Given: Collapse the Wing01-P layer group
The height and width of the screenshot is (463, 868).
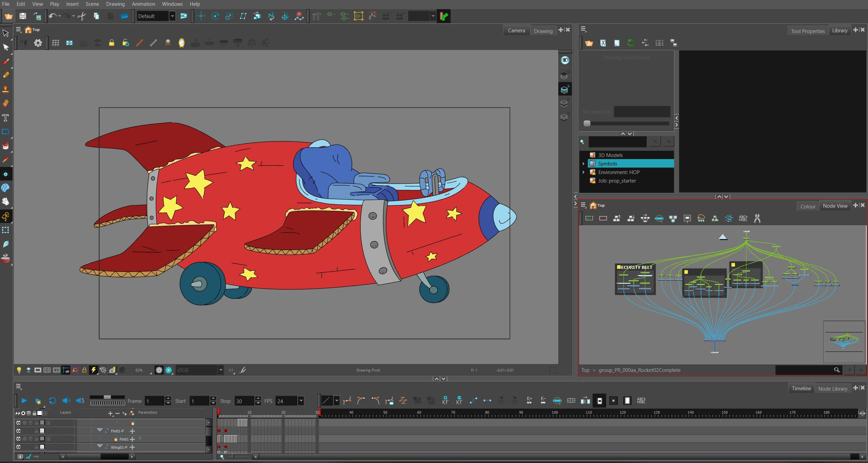Looking at the screenshot, I should pyautogui.click(x=100, y=446).
